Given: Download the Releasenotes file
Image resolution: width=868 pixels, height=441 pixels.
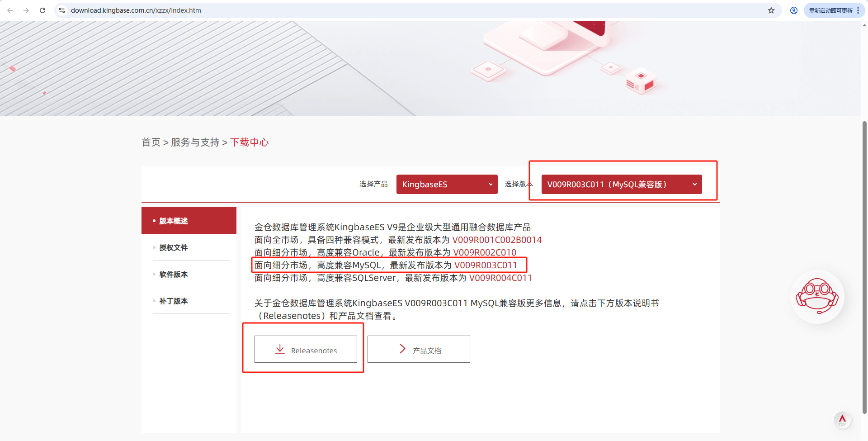Looking at the screenshot, I should 306,349.
